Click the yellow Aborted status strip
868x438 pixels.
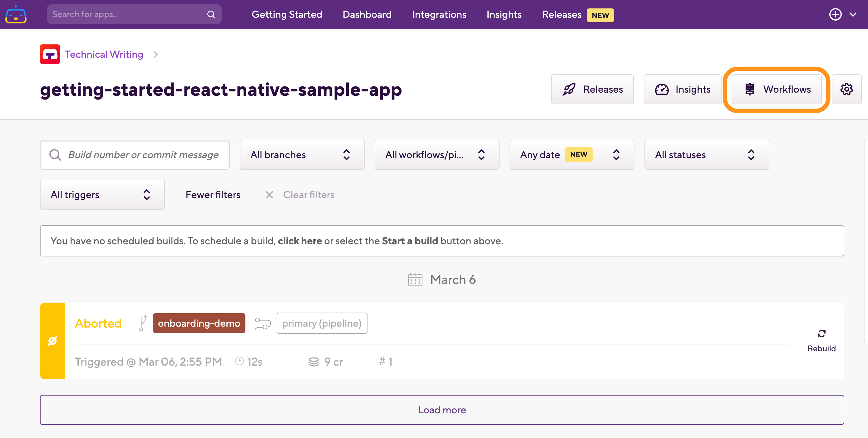(x=52, y=341)
